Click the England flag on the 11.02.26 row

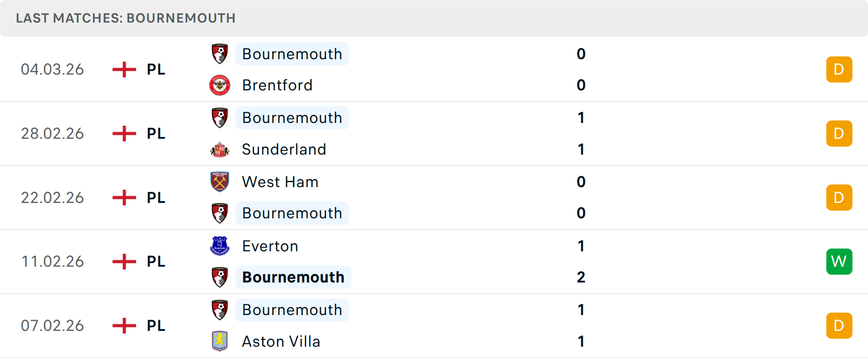(123, 261)
